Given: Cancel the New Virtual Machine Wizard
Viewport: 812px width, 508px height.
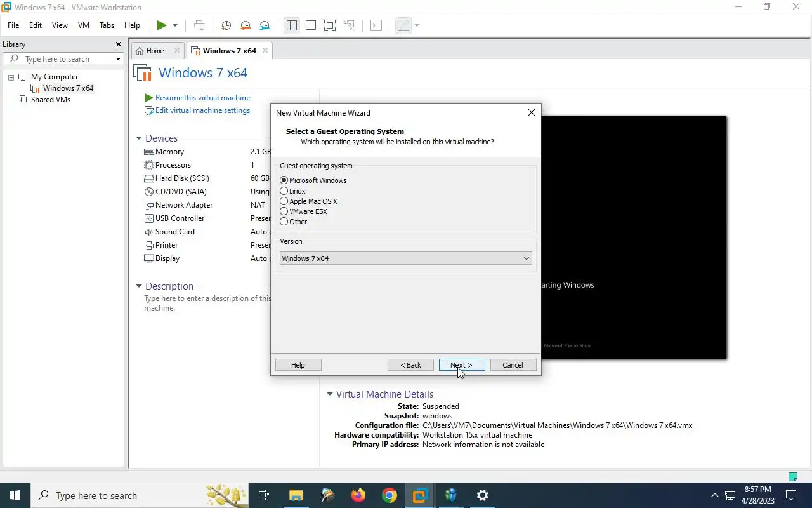Looking at the screenshot, I should pyautogui.click(x=513, y=365).
